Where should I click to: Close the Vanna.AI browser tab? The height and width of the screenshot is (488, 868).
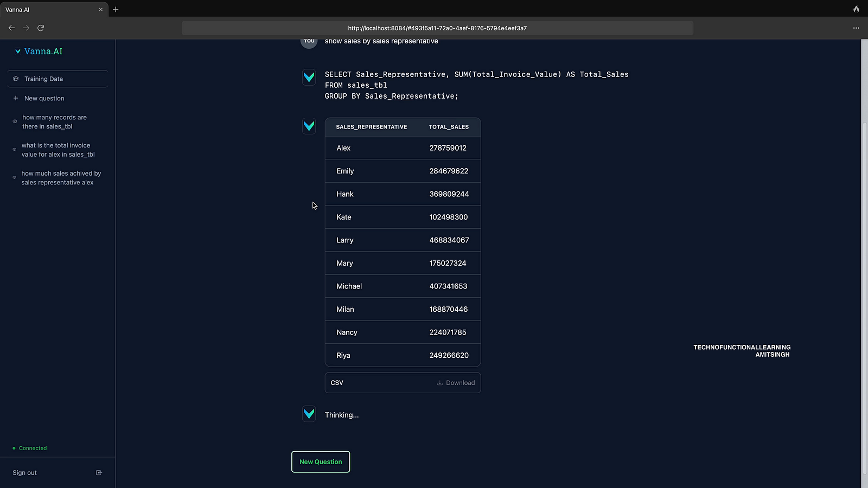[100, 9]
